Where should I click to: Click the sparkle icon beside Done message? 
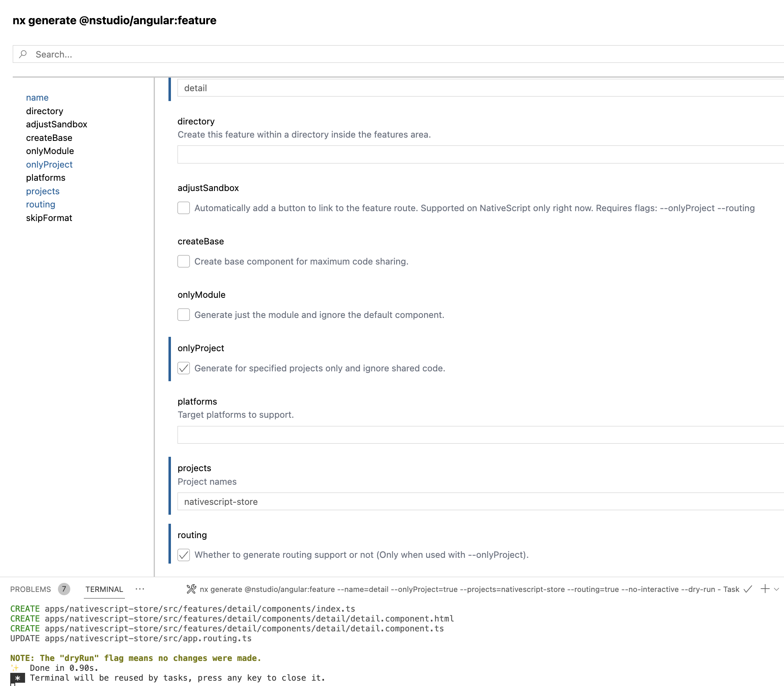pyautogui.click(x=16, y=668)
